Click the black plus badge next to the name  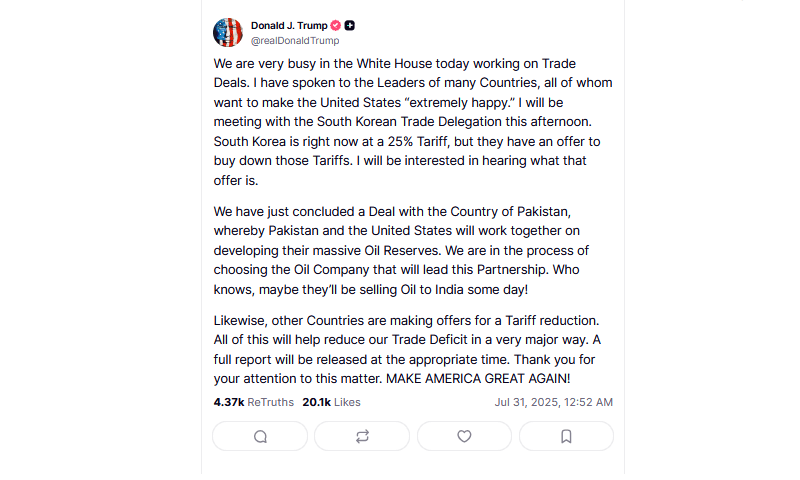tap(351, 26)
